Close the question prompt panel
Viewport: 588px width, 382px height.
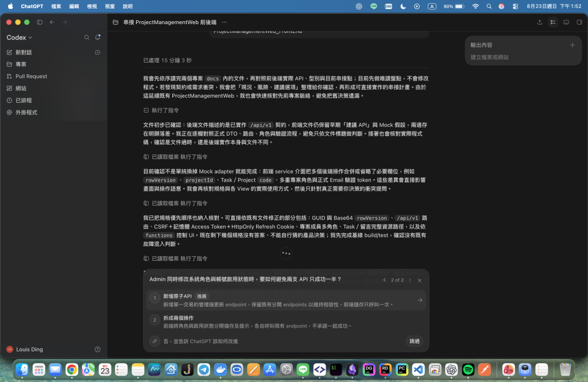point(420,280)
